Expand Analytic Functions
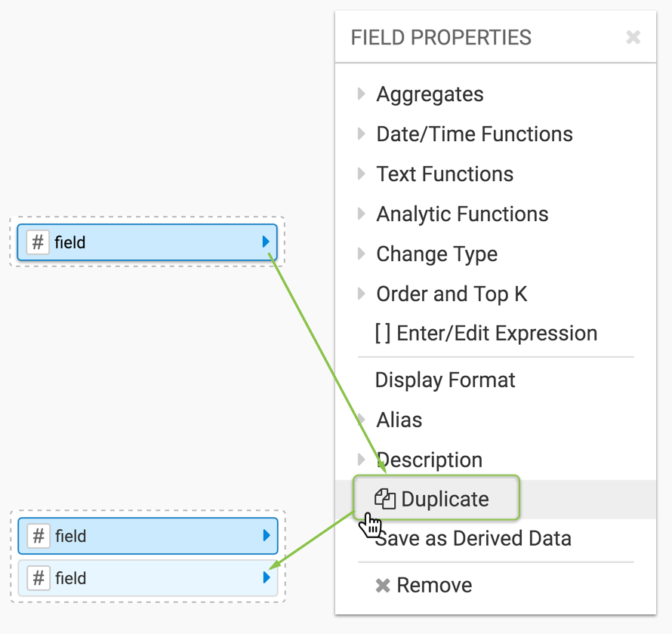This screenshot has width=672, height=634. [462, 214]
